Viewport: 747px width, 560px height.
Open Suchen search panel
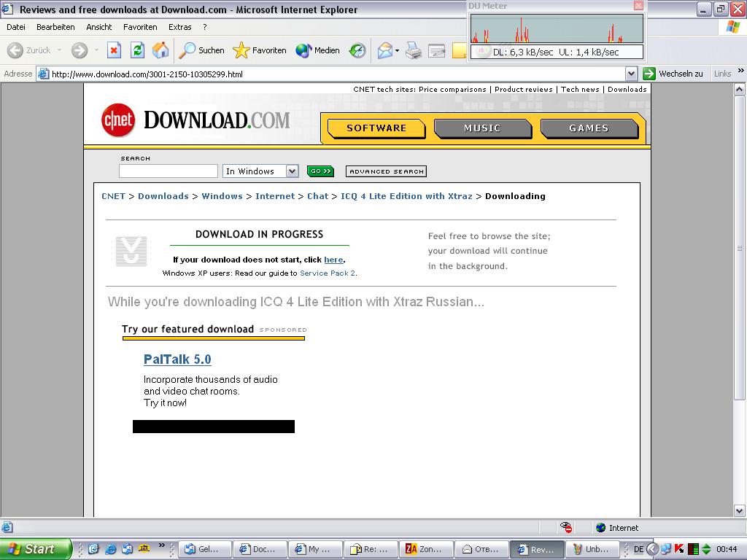[x=201, y=50]
